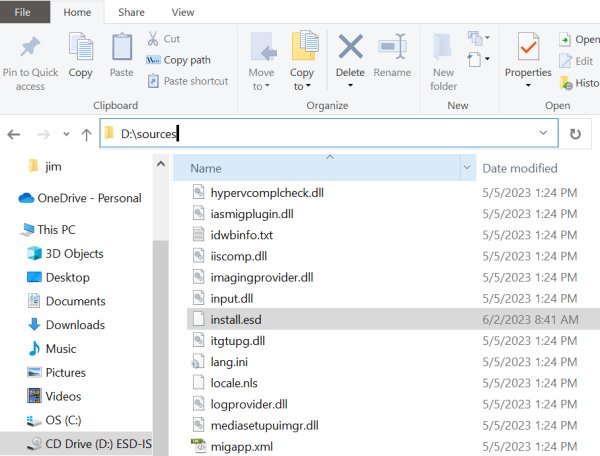Expand the address bar history dropdown
The height and width of the screenshot is (456, 600).
tap(543, 133)
